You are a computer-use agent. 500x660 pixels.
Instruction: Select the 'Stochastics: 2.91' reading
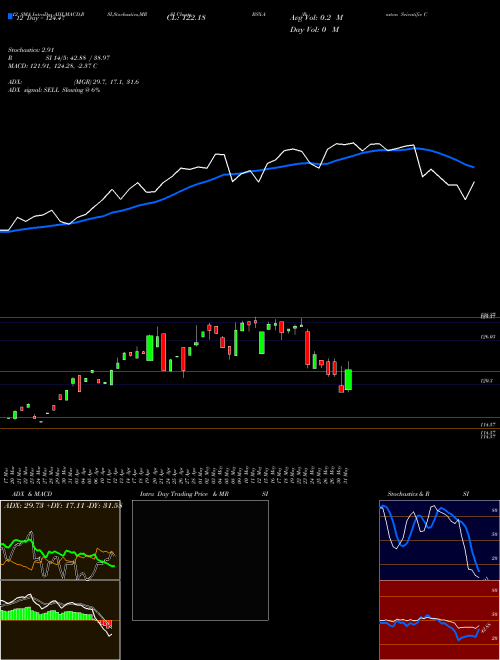[31, 50]
